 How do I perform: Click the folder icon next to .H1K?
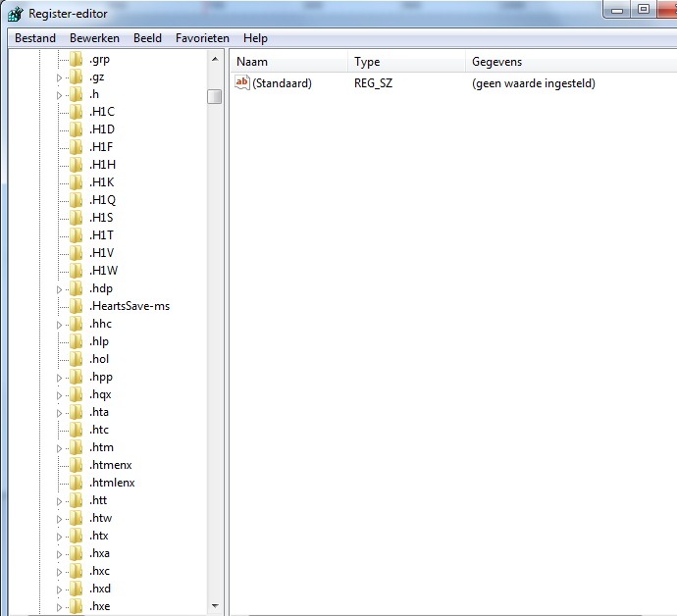[x=76, y=182]
